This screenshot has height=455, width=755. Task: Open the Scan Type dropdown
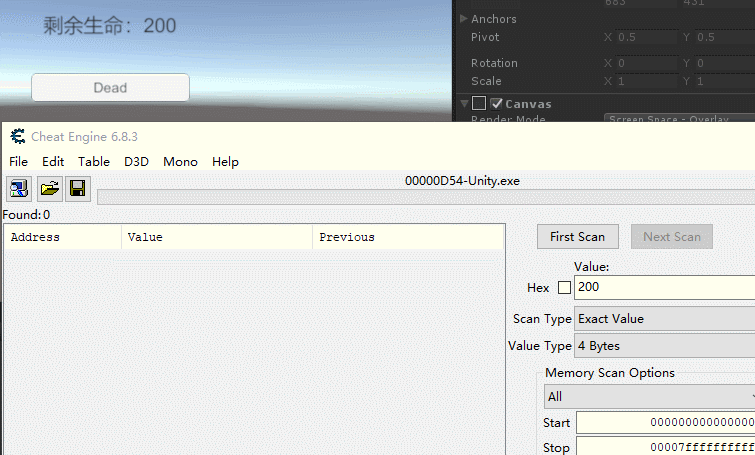(x=664, y=319)
